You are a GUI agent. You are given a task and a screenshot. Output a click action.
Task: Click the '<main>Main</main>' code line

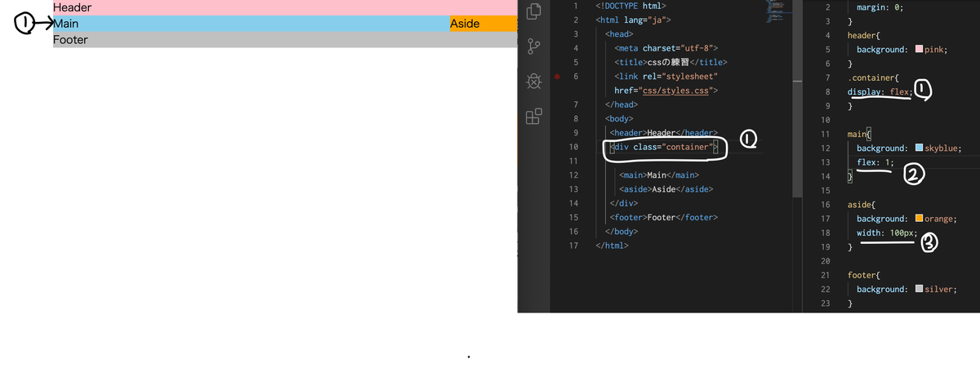coord(659,175)
